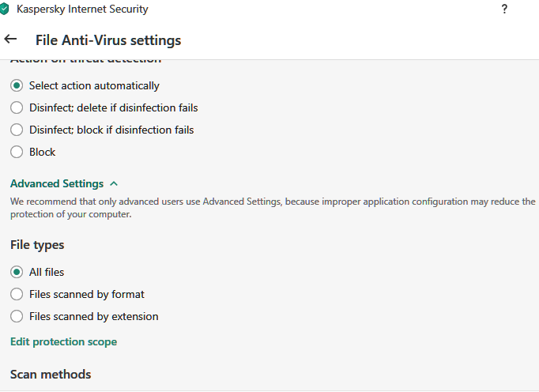Click the divider line below Scan methods
Screen dimensions: 539x392
pyautogui.click(x=269, y=390)
